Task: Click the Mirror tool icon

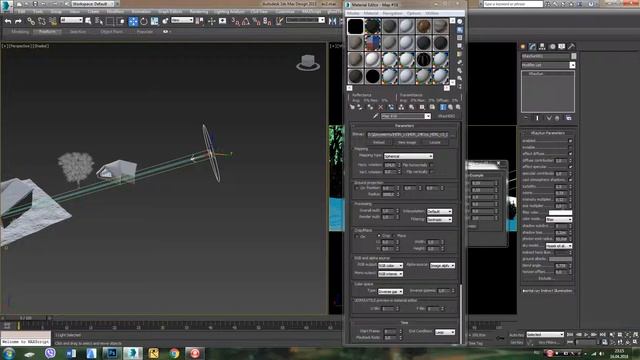Action: pyautogui.click(x=333, y=21)
